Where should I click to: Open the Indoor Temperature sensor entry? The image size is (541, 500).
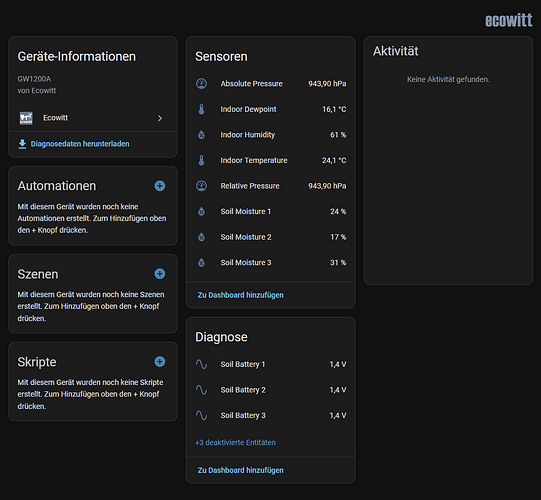pyautogui.click(x=271, y=160)
